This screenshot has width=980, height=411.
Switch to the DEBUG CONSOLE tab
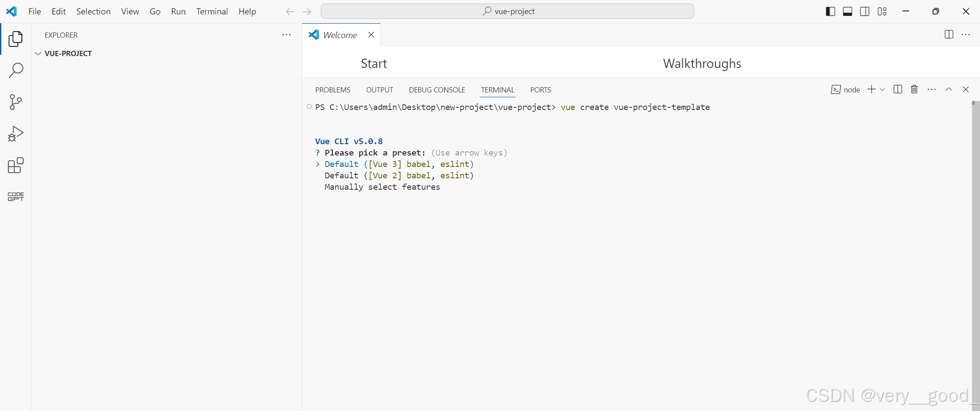click(x=436, y=90)
